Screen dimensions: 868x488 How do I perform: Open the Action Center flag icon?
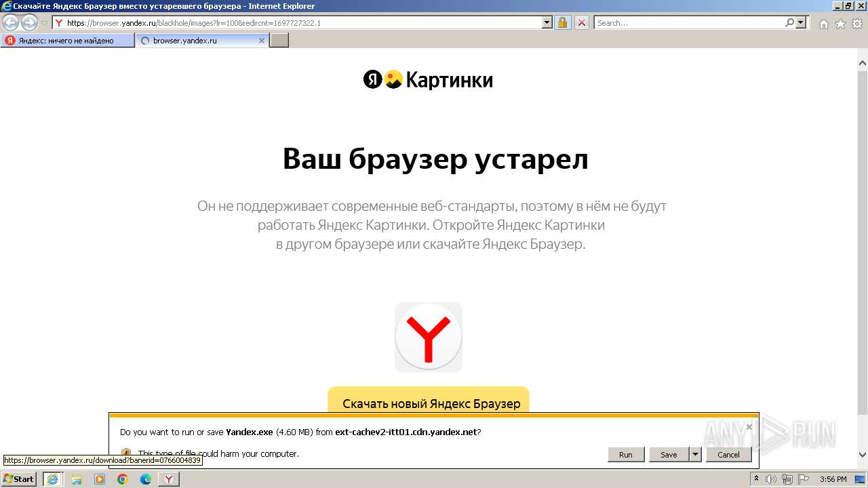pyautogui.click(x=803, y=479)
